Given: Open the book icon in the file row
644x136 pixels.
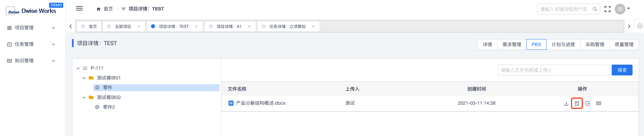Looking at the screenshot, I should pos(599,103).
